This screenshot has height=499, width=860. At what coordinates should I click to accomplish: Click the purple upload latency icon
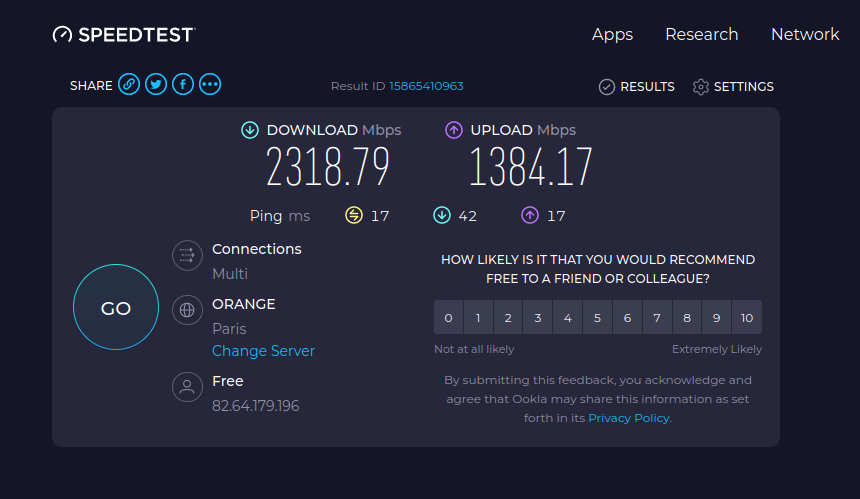pos(530,215)
